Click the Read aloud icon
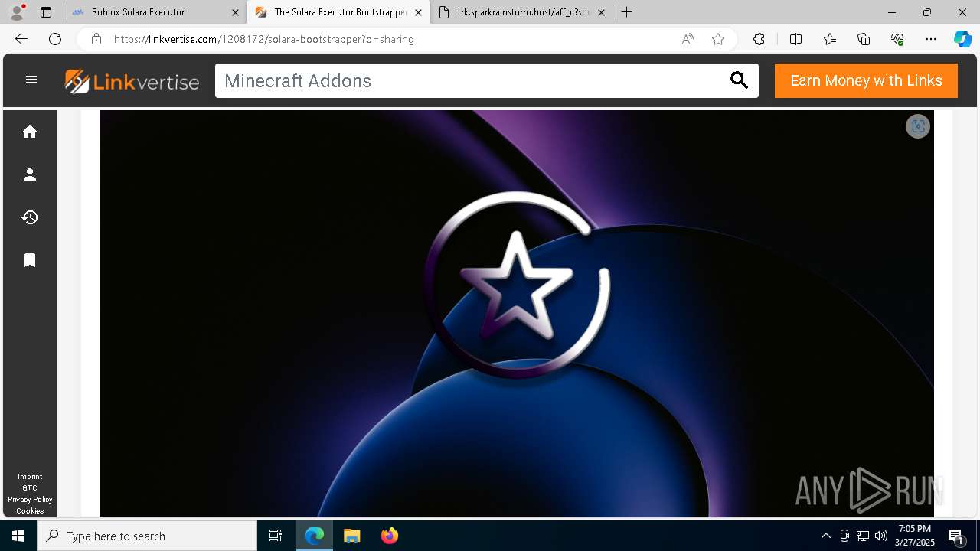Image resolution: width=980 pixels, height=551 pixels. pos(688,39)
